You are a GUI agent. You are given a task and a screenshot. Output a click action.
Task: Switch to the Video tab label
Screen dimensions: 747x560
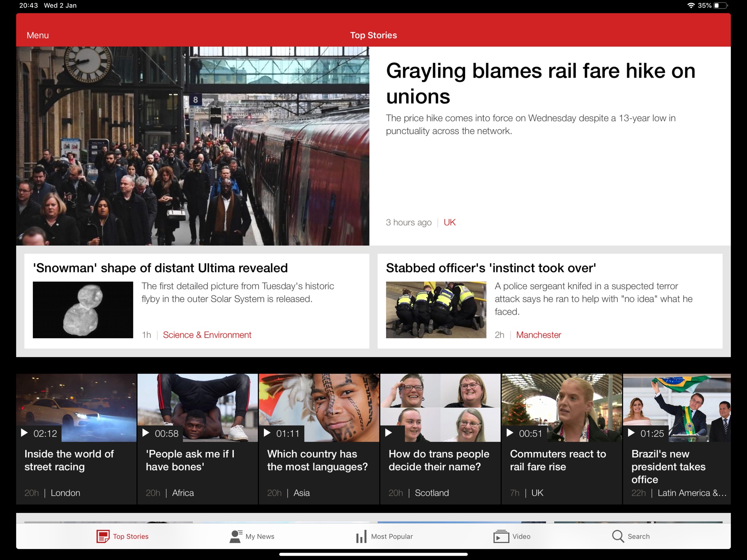[x=521, y=536]
